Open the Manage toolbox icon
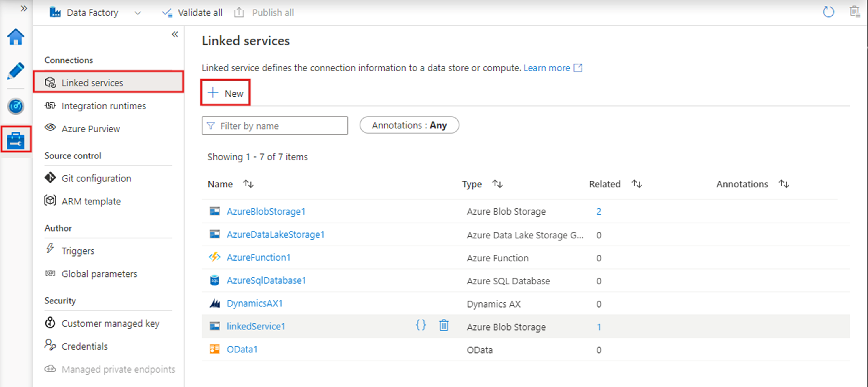The width and height of the screenshot is (868, 387). [16, 140]
